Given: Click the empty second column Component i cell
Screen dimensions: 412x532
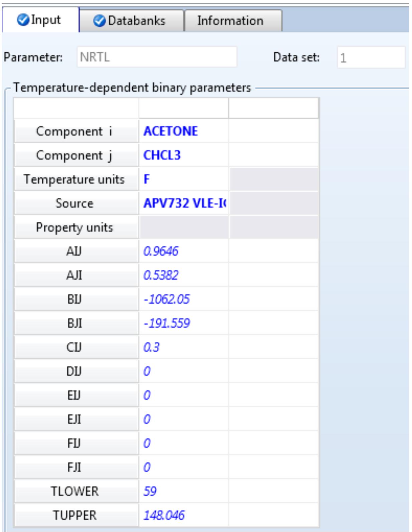Looking at the screenshot, I should (x=274, y=131).
